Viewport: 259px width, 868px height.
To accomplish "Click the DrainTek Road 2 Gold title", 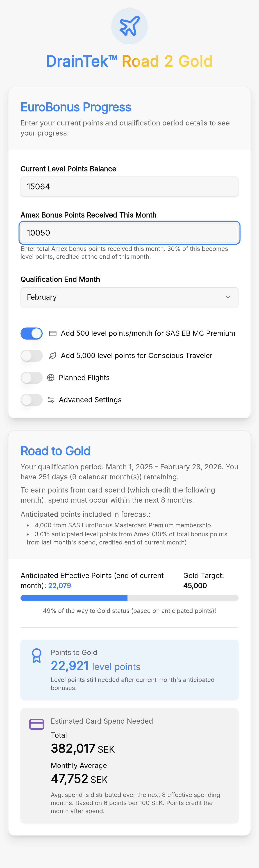I will click(129, 61).
